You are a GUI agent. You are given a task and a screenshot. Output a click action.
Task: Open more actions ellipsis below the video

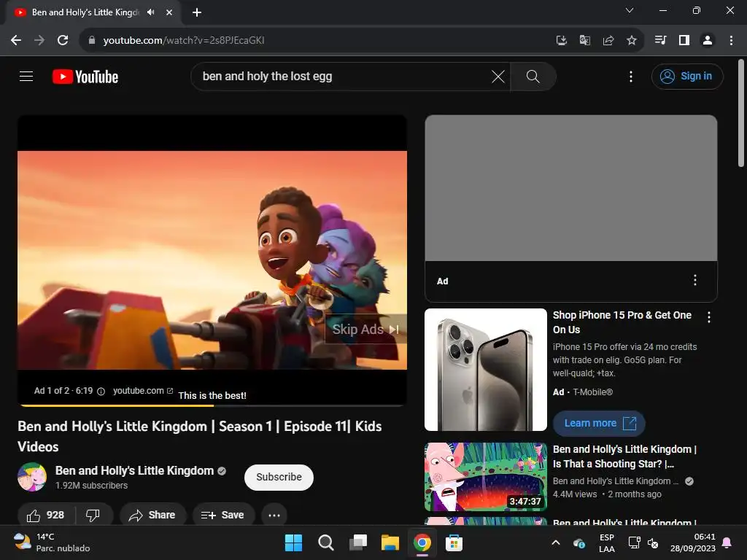point(274,515)
